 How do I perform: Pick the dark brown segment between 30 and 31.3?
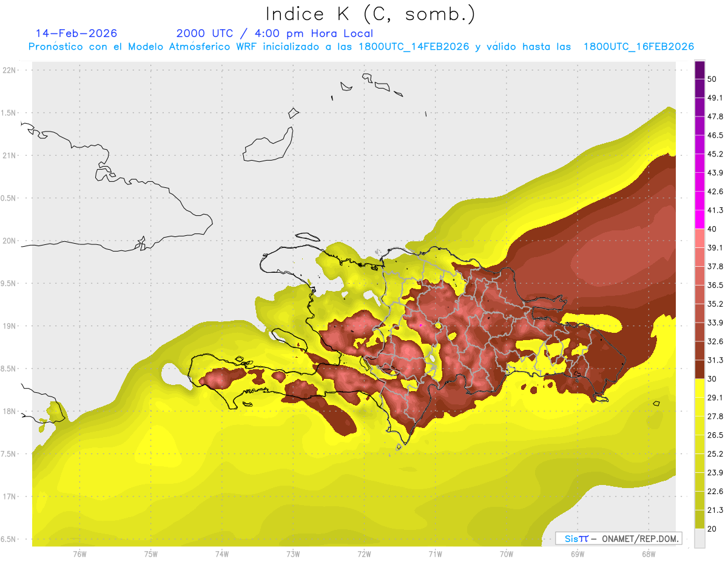[x=699, y=369]
